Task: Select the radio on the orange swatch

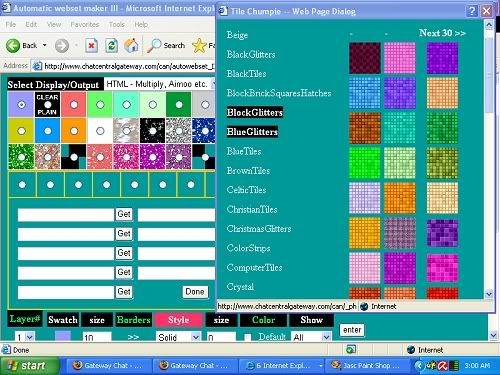Action: pos(74,131)
